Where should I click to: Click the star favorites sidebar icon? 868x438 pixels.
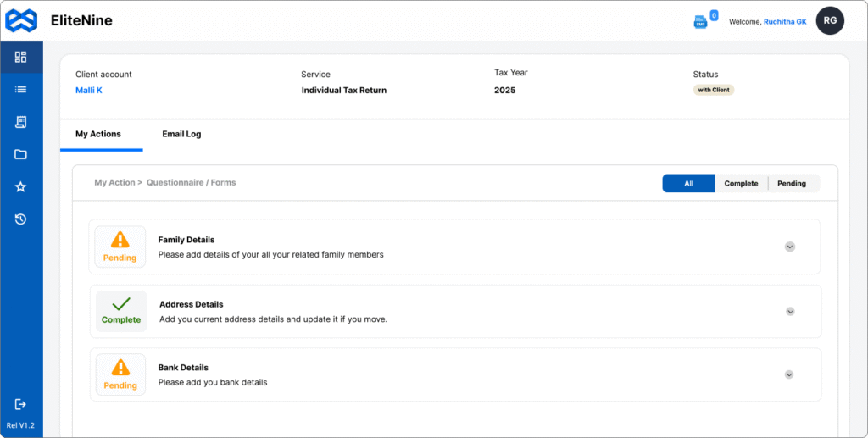pyautogui.click(x=21, y=186)
